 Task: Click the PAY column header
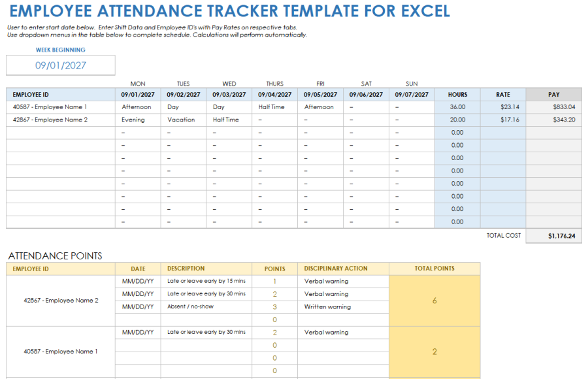point(554,95)
